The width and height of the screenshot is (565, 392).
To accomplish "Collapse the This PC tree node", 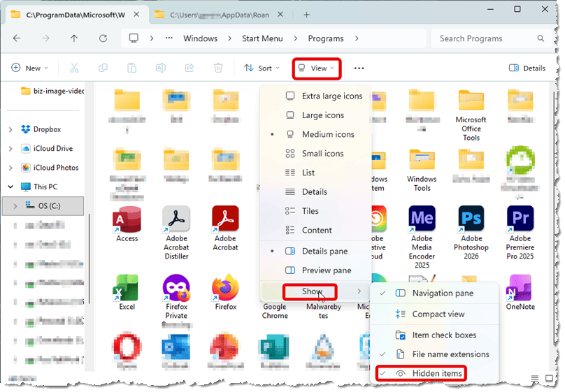I will [x=11, y=187].
